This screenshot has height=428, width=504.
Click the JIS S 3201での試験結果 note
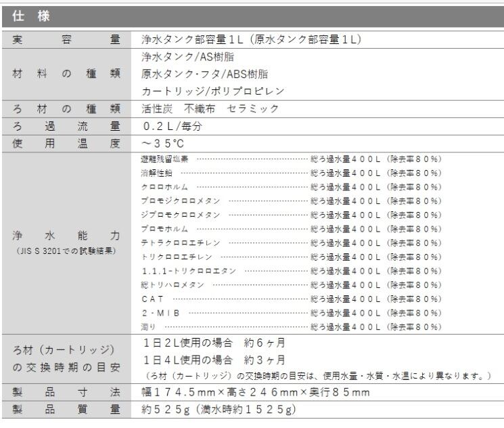pos(66,251)
